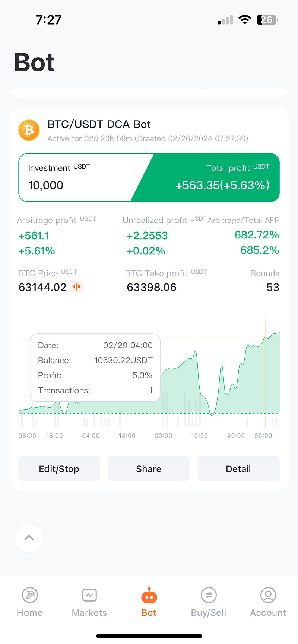The height and width of the screenshot is (644, 298).
Task: Open the Home tab icon
Action: pyautogui.click(x=30, y=595)
